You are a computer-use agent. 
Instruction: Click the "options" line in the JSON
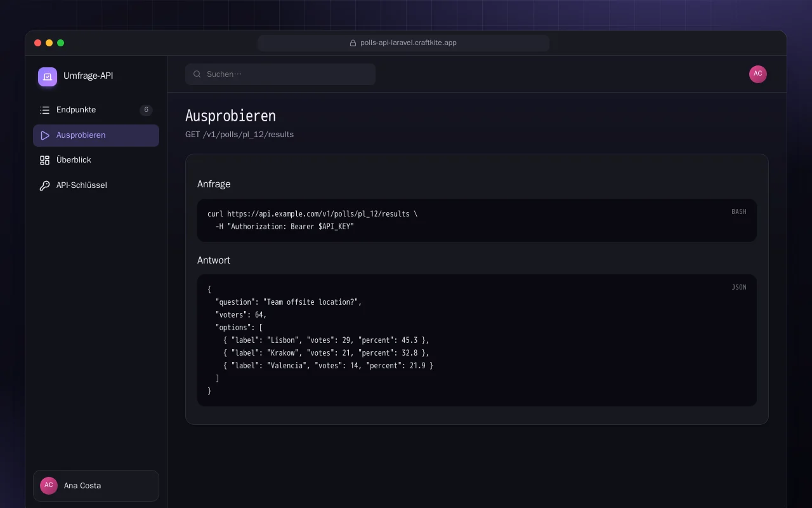tap(239, 328)
